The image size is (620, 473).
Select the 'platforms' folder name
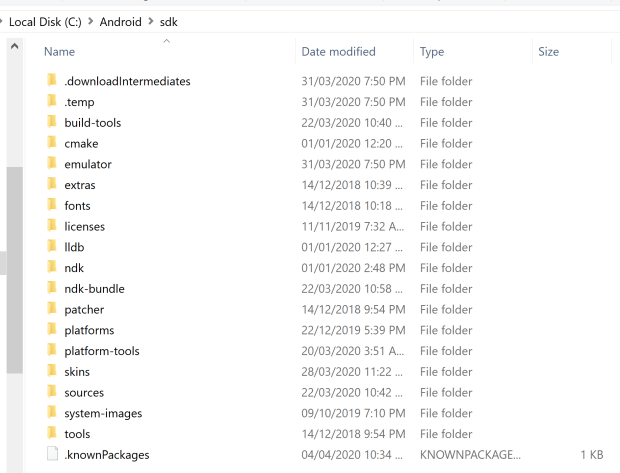click(x=89, y=330)
